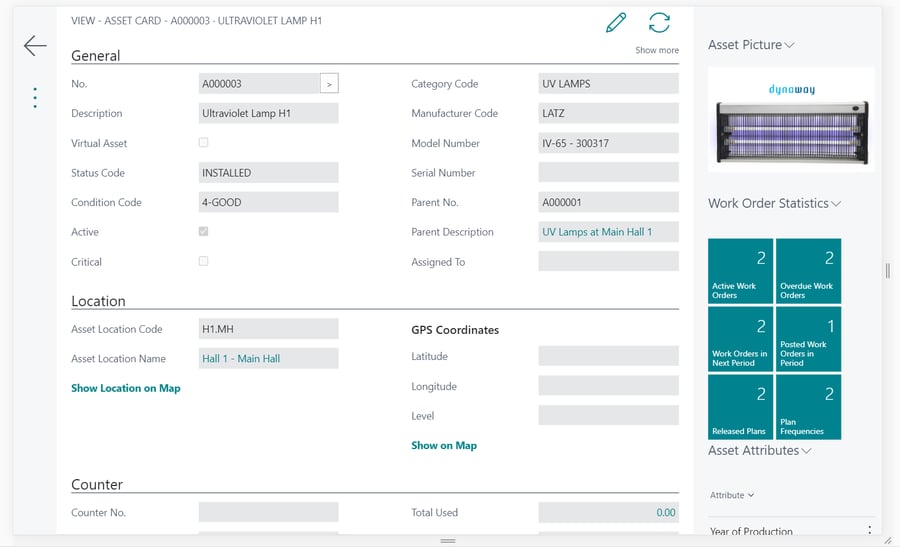Open the Work Orders in Next Period tile
Viewport: 900px width, 548px height.
point(740,339)
